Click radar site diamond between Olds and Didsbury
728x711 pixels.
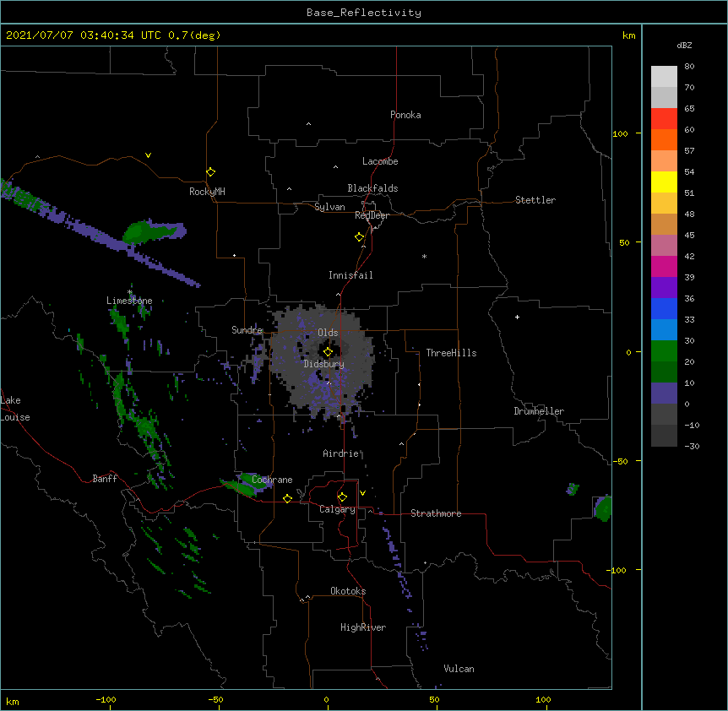[x=328, y=352]
